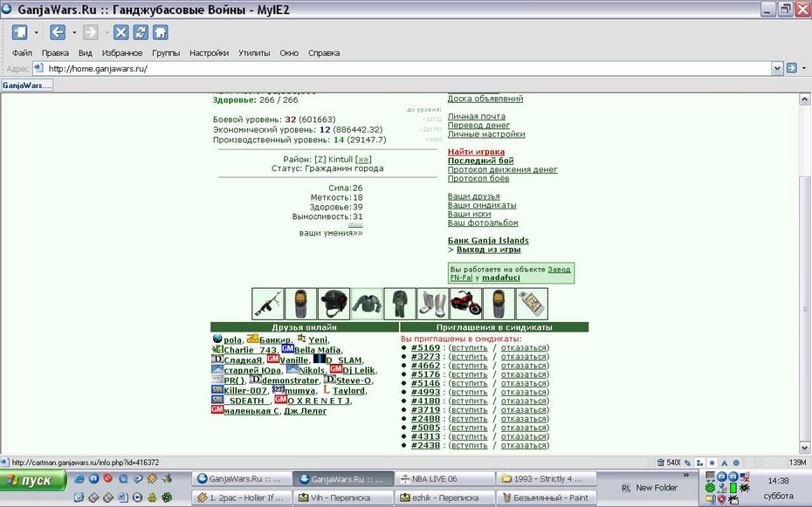Select the GanjaWars browser tab

pos(27,86)
